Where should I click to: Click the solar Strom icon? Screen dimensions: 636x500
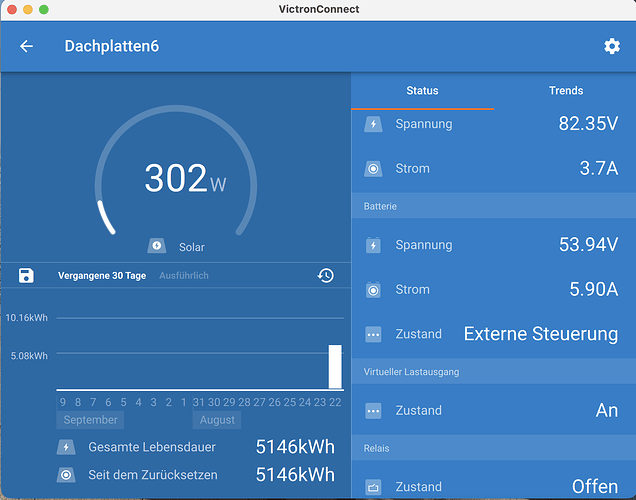tap(373, 168)
